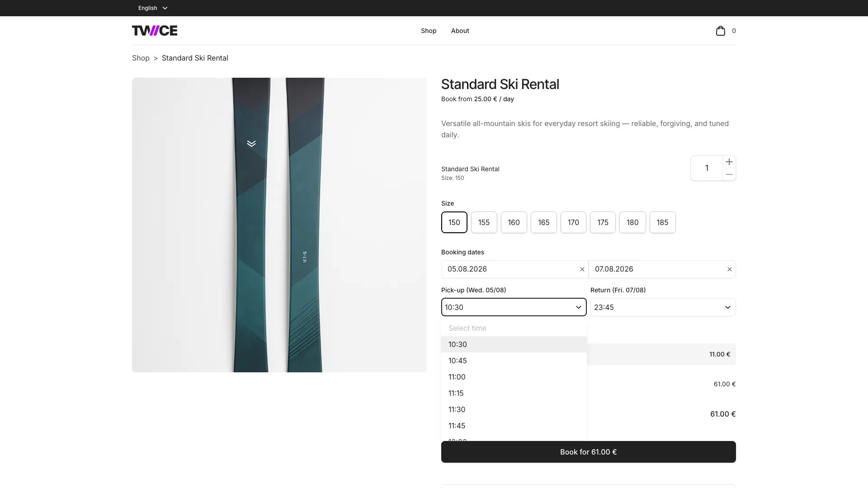868x488 pixels.
Task: Select size 175
Action: click(603, 222)
